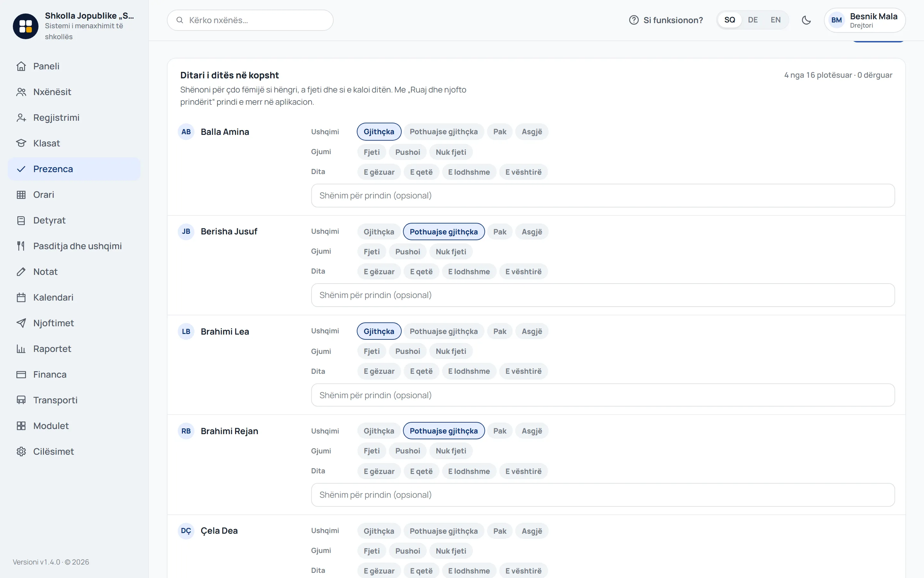Click the Kalendari calendar icon
Image resolution: width=924 pixels, height=578 pixels.
pos(21,297)
